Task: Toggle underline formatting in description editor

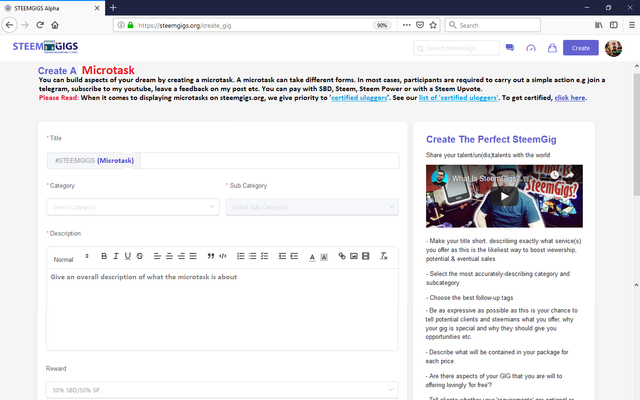Action: click(128, 256)
